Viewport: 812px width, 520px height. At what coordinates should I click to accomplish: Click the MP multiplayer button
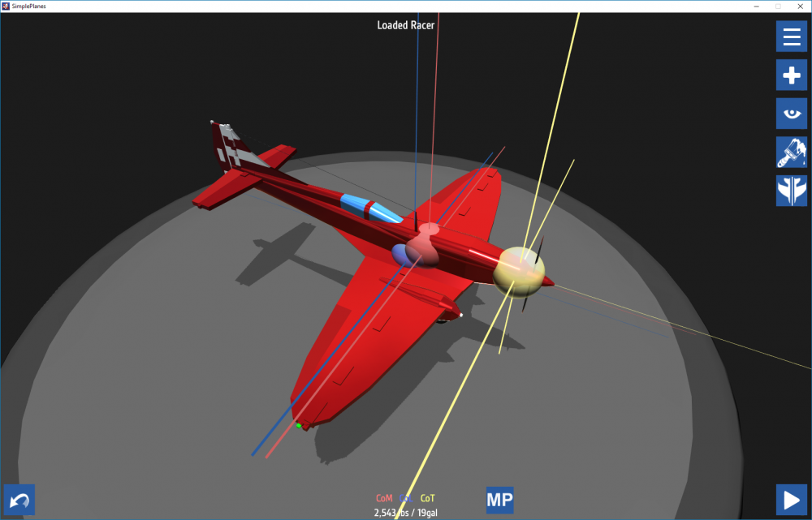click(499, 500)
